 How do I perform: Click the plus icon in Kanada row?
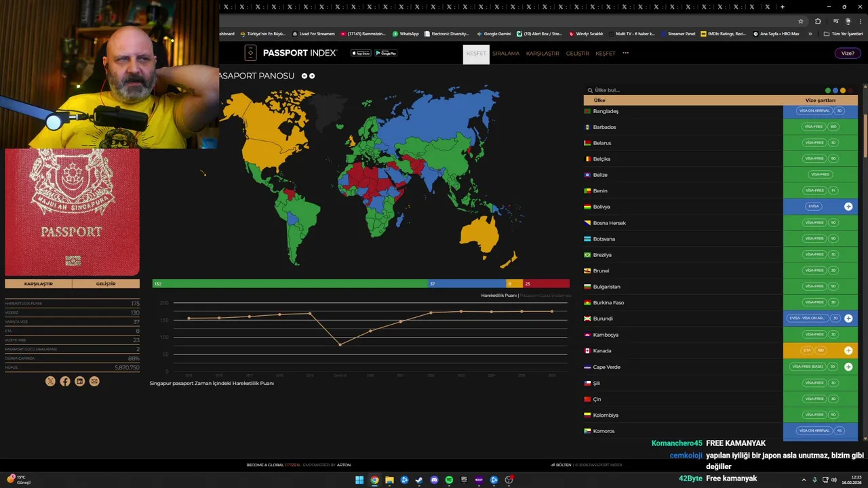pos(848,350)
